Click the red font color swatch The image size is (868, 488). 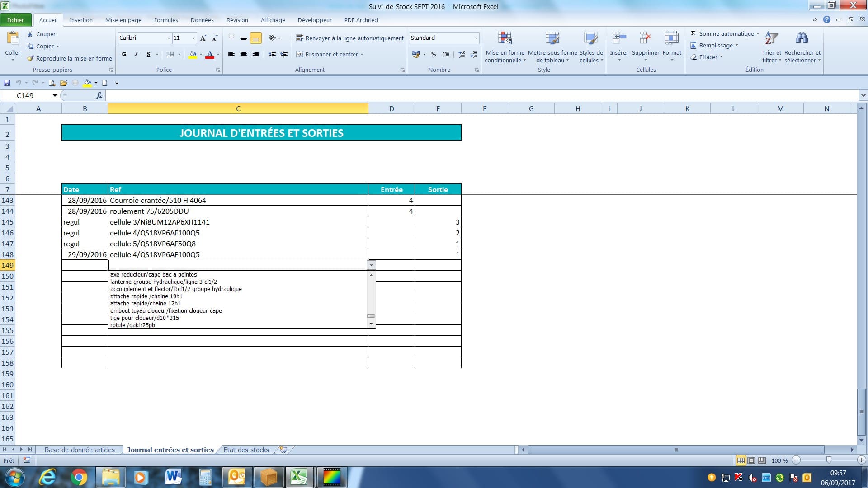click(210, 55)
